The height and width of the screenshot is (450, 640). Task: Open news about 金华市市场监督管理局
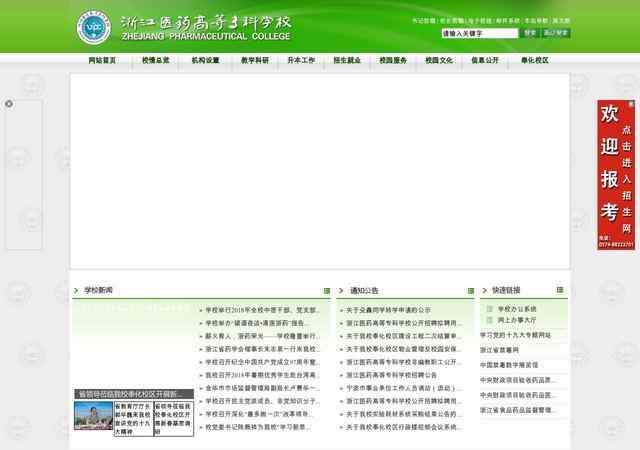coord(262,388)
